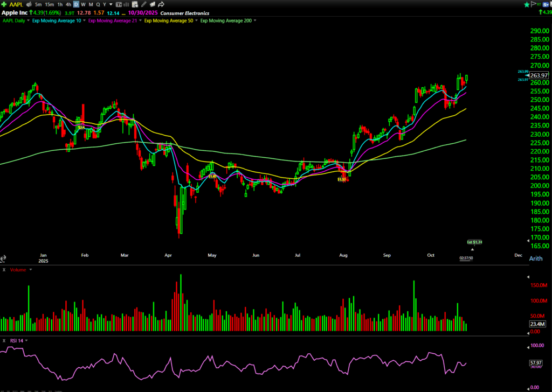Click the green plus add-symbol icon
Viewport: 552px width, 392px height.
coord(5,4)
